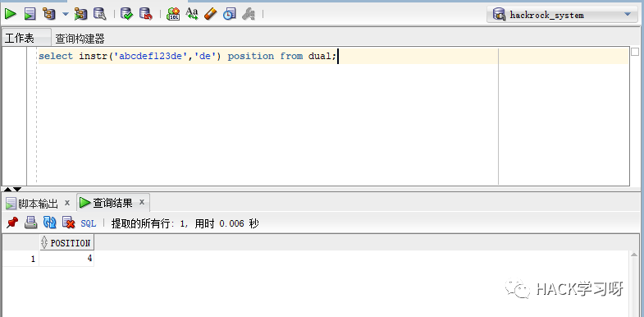Clear worksheet with eraser icon
The height and width of the screenshot is (317, 644).
210,14
